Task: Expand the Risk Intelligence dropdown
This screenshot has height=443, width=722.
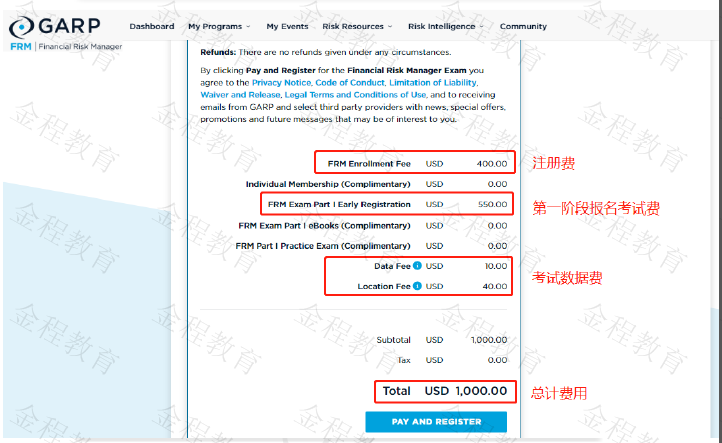Action: coord(446,26)
